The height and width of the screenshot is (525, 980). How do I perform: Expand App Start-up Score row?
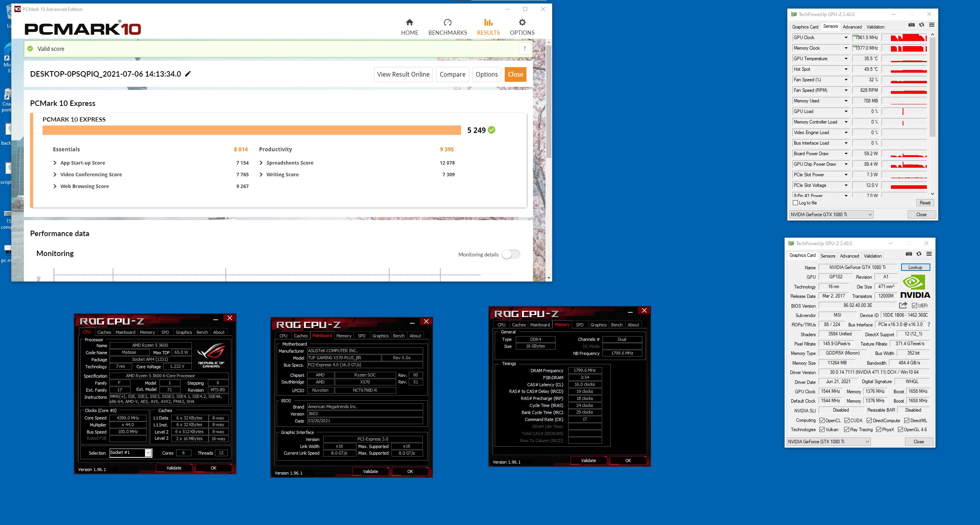(55, 163)
